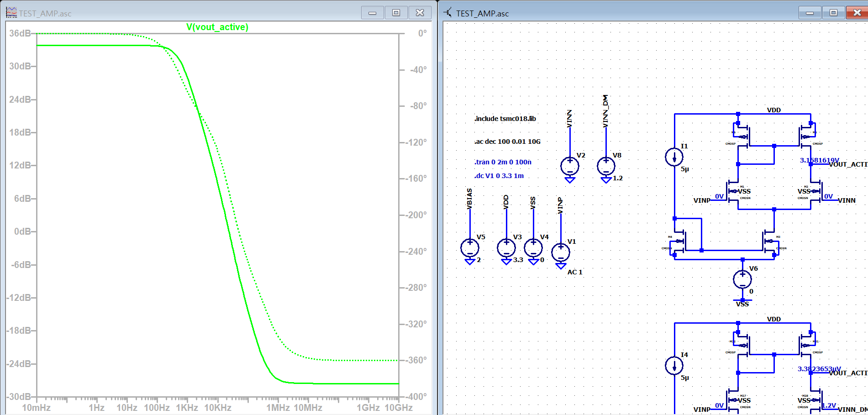Click the 1MHz frequency axis label

coord(278,408)
